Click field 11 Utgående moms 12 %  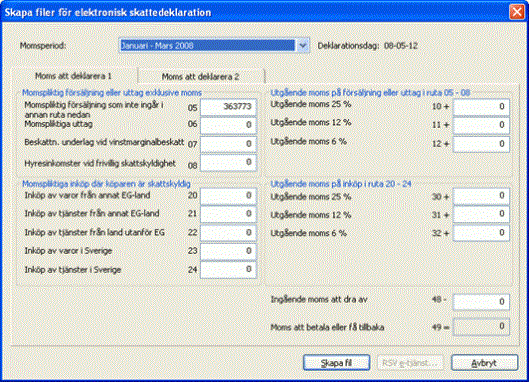(481, 125)
